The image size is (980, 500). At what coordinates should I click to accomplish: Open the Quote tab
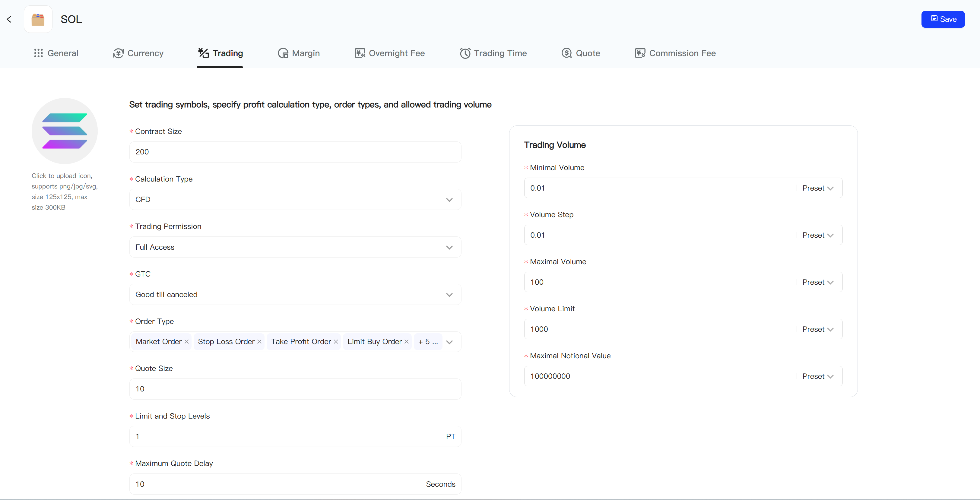(581, 53)
